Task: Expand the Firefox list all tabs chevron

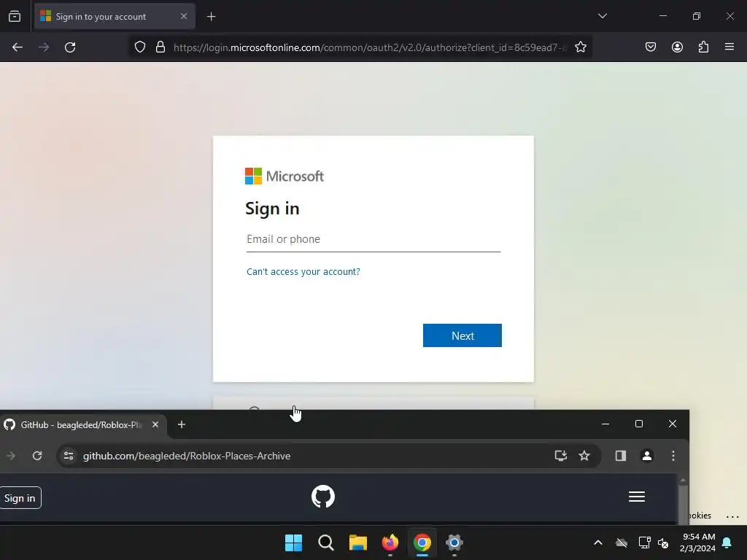Action: click(602, 16)
